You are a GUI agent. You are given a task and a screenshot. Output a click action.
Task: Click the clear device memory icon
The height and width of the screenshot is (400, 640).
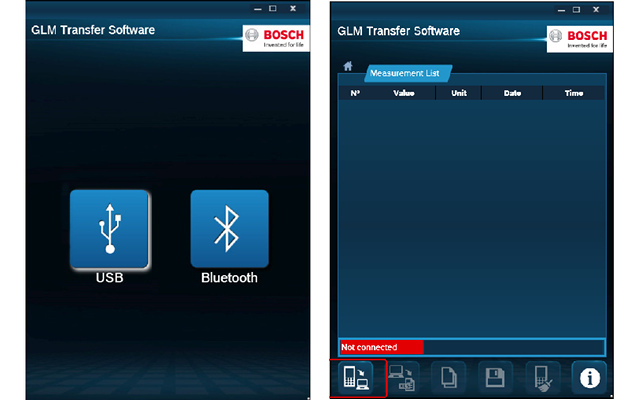click(x=542, y=378)
